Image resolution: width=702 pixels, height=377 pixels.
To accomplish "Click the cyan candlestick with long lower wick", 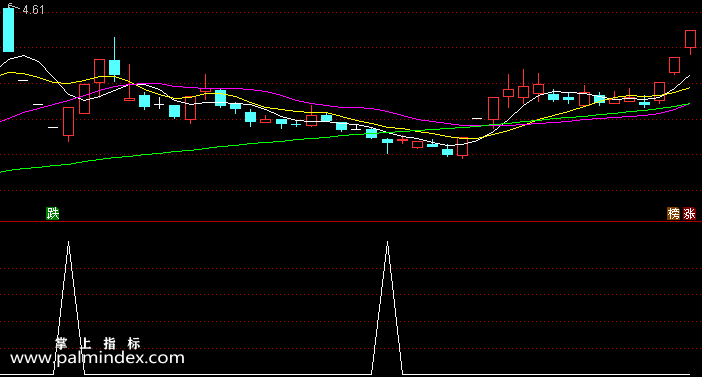I will [x=387, y=145].
